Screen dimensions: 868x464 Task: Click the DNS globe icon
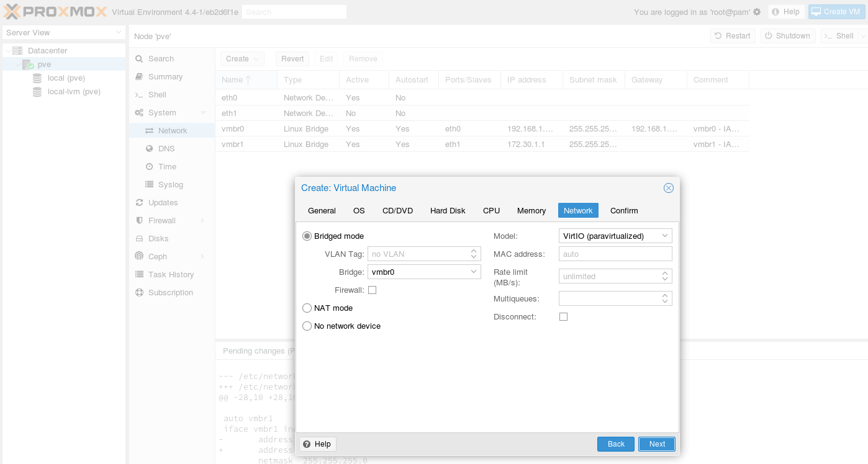click(149, 148)
